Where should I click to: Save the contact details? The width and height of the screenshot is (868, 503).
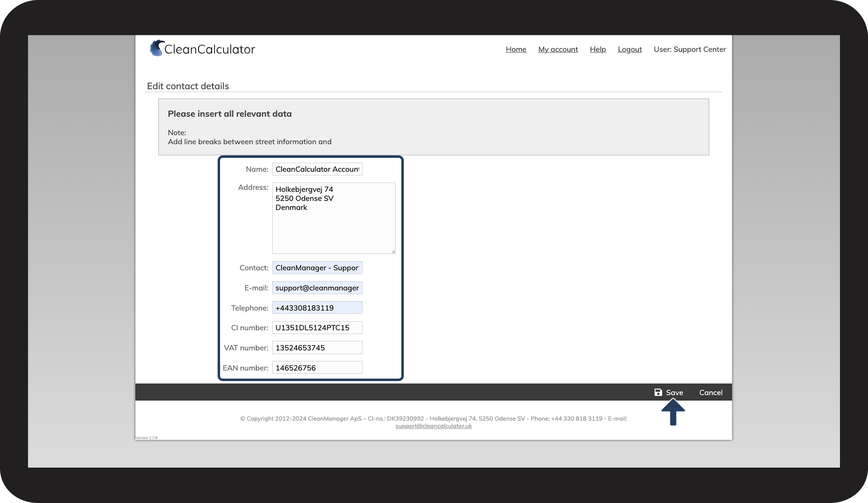[x=669, y=392]
